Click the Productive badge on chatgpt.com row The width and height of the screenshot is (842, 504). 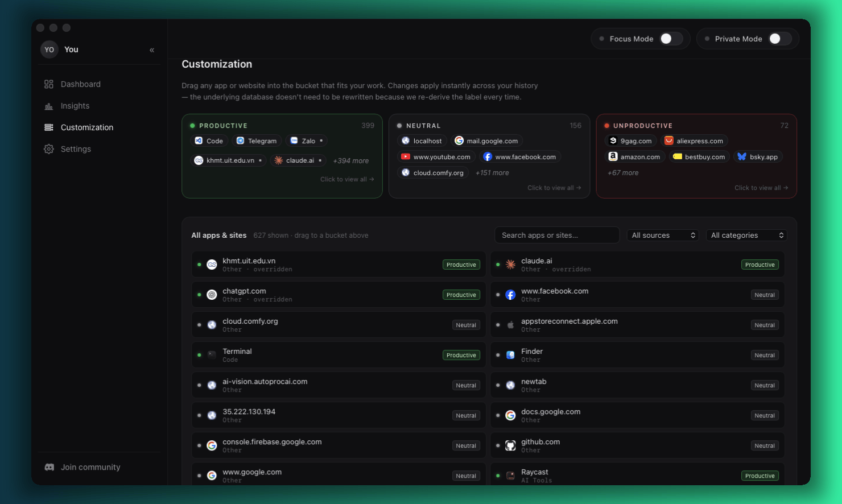[461, 295]
